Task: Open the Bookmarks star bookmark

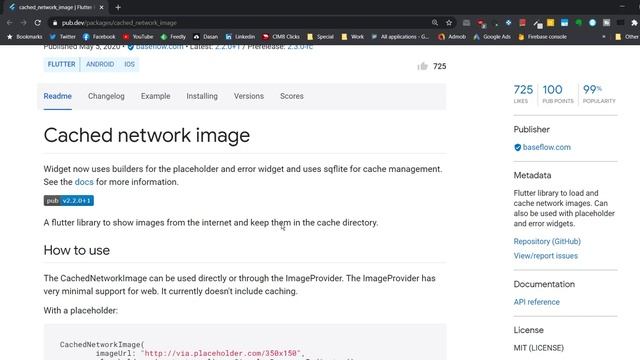Action: tap(25, 37)
